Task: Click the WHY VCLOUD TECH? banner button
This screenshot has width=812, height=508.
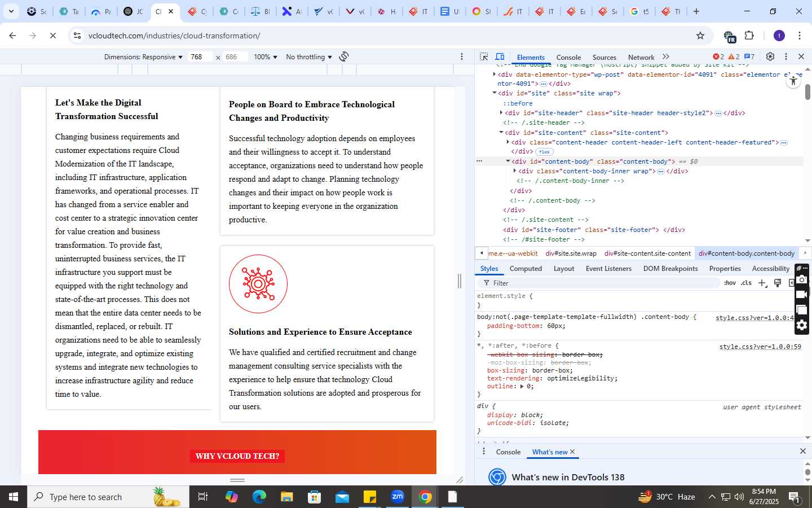Action: [237, 456]
